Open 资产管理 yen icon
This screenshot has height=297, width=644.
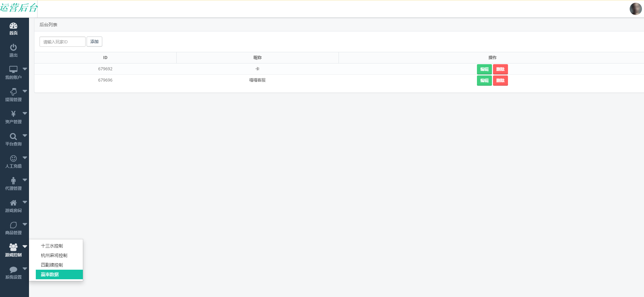point(13,114)
